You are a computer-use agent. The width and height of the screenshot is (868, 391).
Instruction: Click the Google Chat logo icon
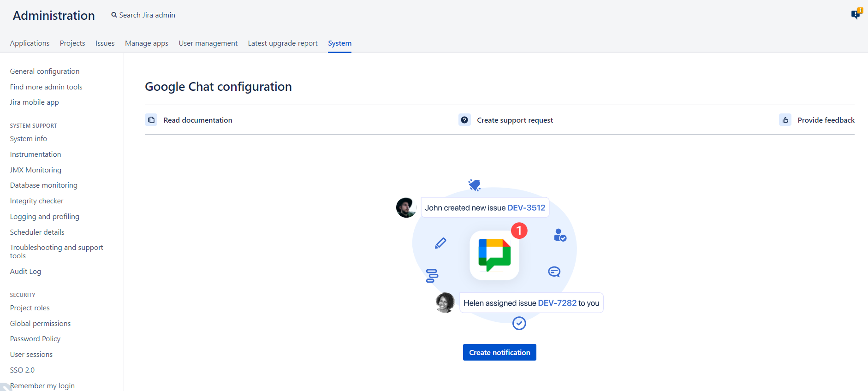point(494,255)
